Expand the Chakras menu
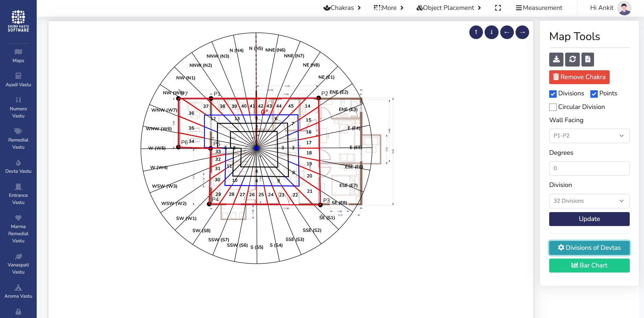Viewport: 644px width, 318px height. [342, 8]
